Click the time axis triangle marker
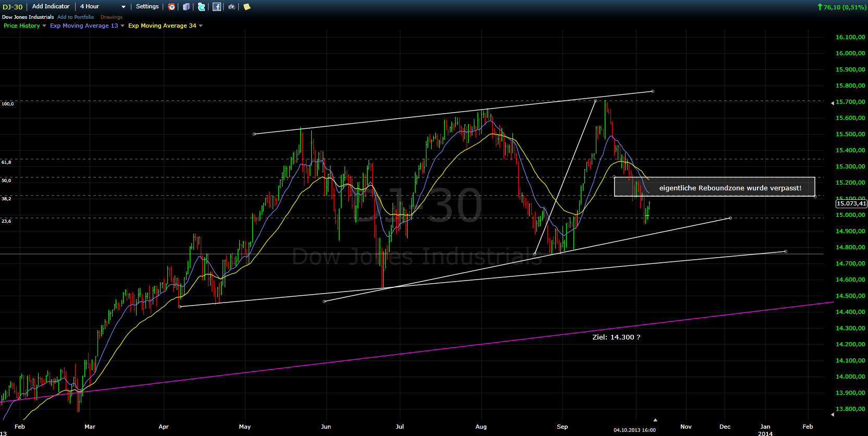 (655, 420)
